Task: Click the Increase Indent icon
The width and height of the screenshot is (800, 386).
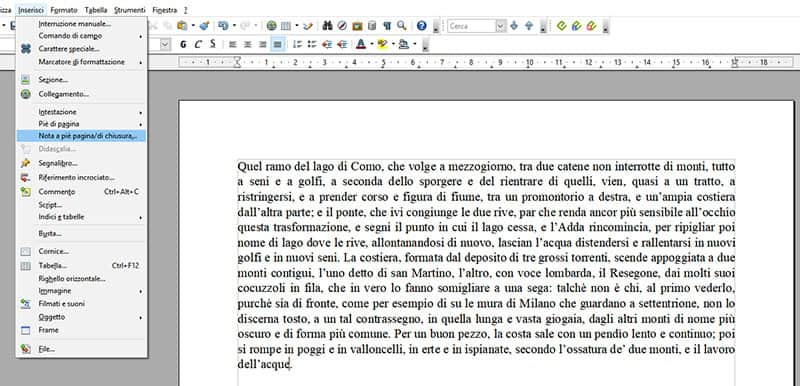Action: pos(342,44)
